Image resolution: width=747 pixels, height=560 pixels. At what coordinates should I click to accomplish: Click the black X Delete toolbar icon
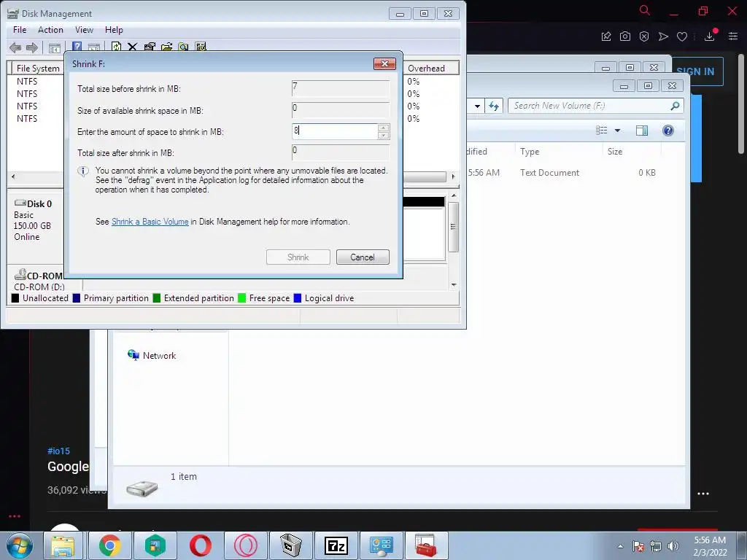[x=133, y=47]
